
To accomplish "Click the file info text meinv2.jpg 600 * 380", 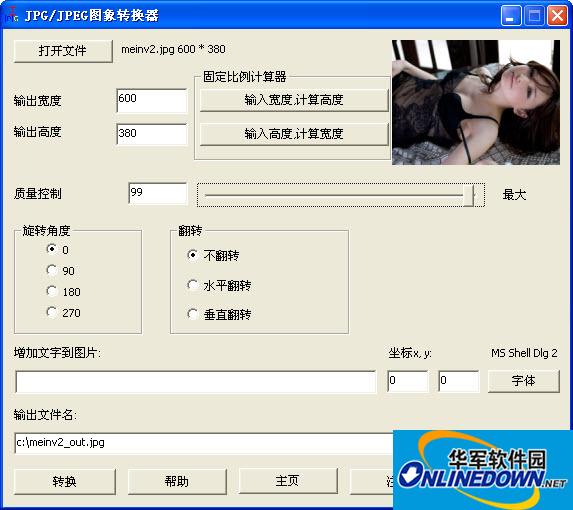I will click(173, 49).
